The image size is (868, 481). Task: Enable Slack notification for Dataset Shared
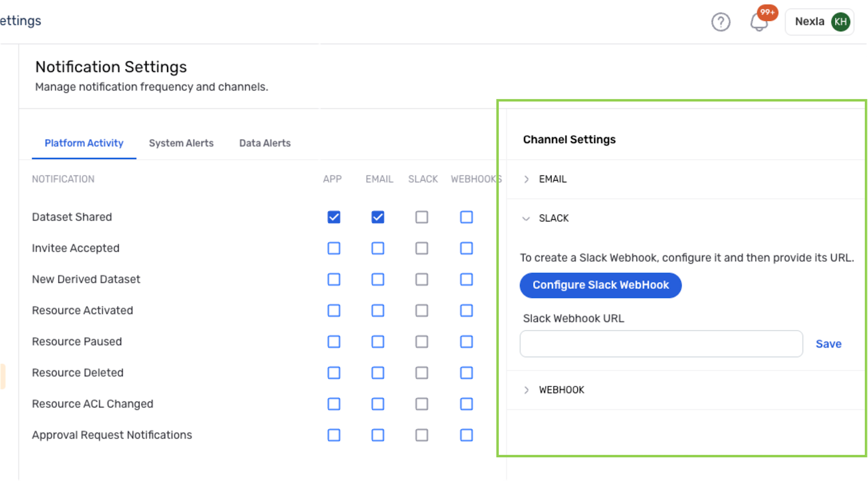422,217
